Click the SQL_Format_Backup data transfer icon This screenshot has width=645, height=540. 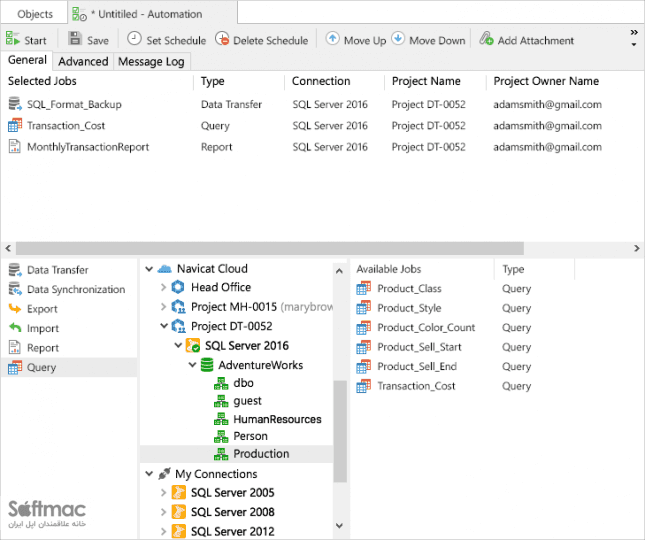tap(15, 104)
